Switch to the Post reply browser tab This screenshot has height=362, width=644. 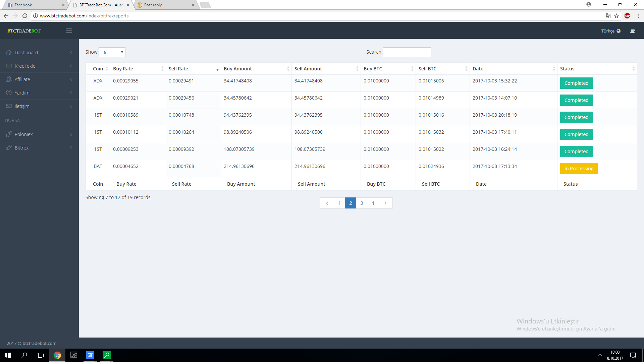[x=166, y=5]
